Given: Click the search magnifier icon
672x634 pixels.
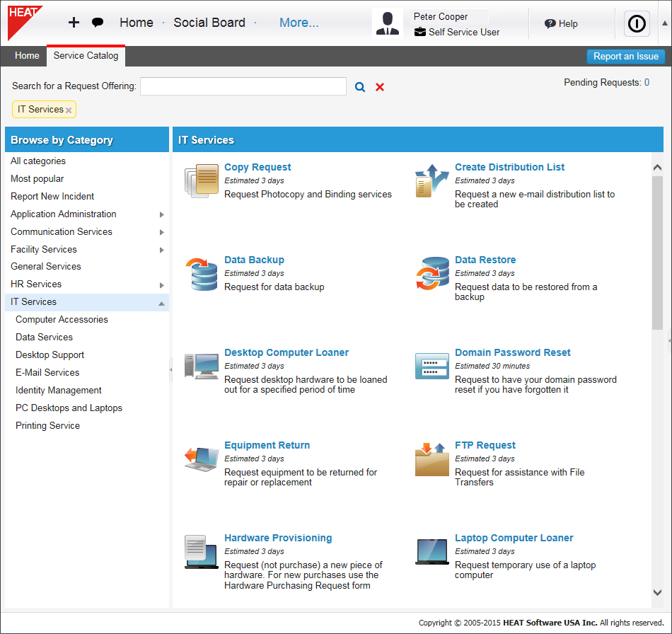Looking at the screenshot, I should tap(359, 86).
